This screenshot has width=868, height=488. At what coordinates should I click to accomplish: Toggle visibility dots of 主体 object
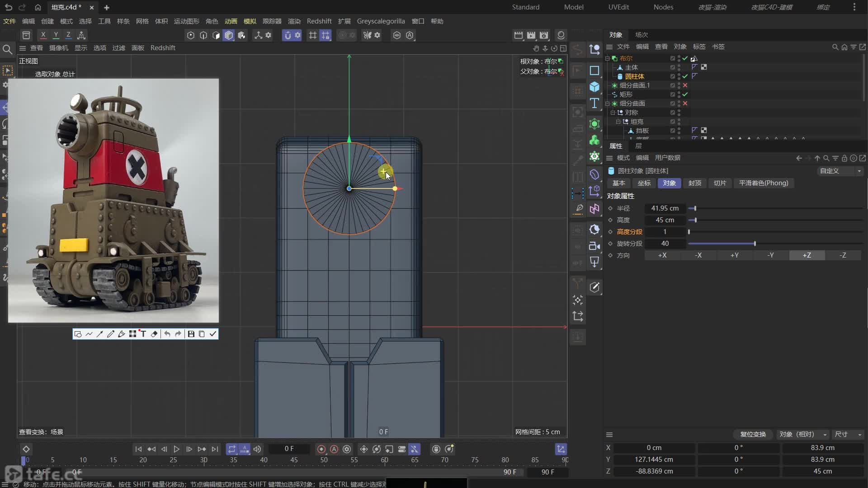tap(679, 67)
